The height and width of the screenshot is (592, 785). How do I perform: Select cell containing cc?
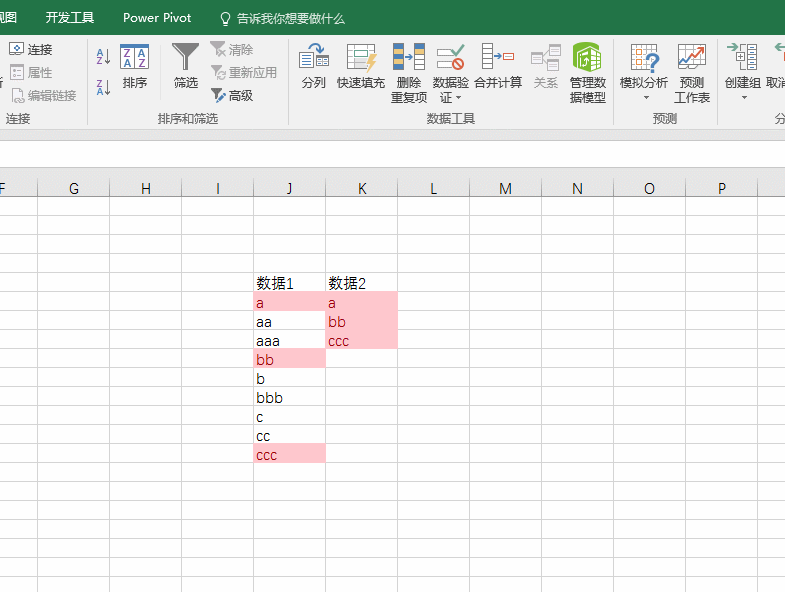(289, 435)
